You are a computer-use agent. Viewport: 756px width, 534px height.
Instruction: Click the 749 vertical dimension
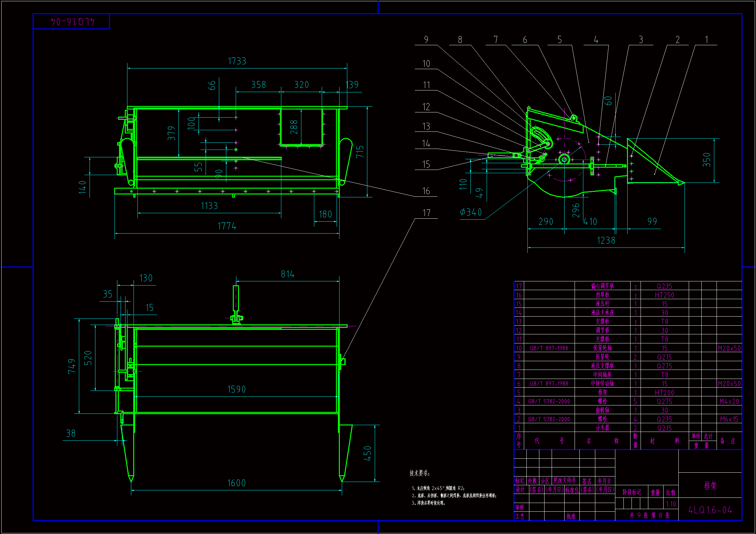[72, 366]
